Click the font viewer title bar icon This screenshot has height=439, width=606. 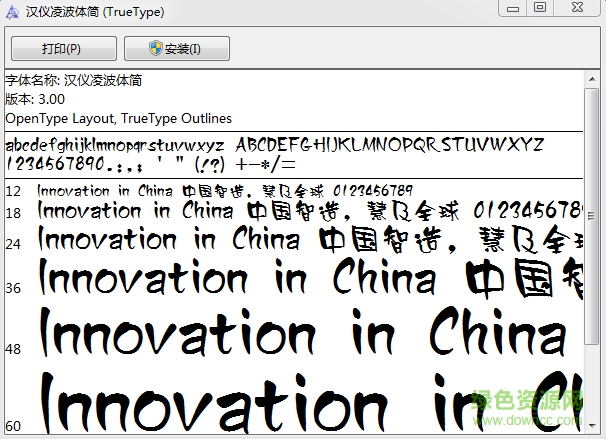point(12,12)
